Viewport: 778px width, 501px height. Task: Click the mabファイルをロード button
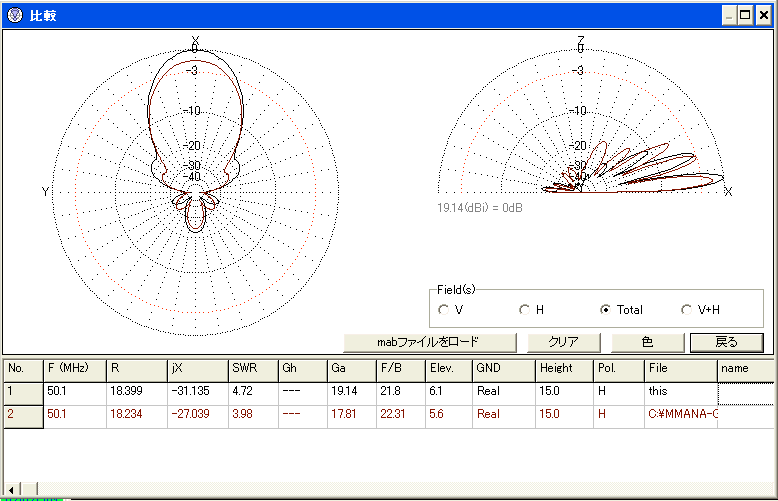click(430, 342)
